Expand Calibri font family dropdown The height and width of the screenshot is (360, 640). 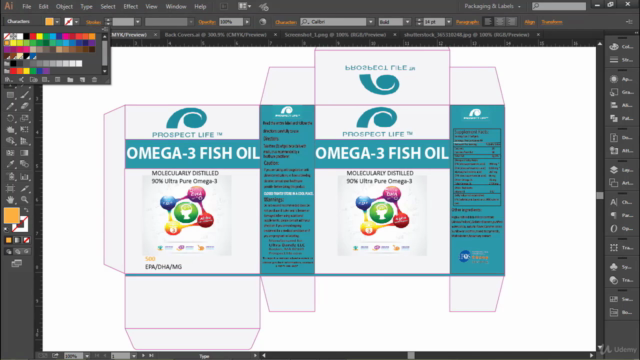371,22
